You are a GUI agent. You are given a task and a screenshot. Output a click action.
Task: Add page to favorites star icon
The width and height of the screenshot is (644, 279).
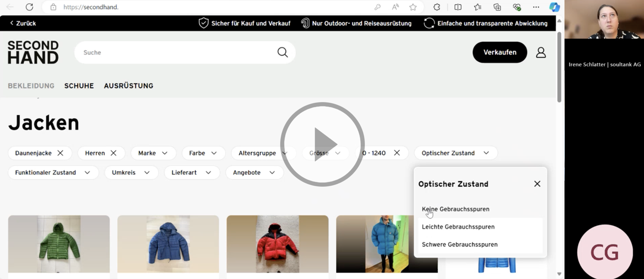(x=413, y=7)
